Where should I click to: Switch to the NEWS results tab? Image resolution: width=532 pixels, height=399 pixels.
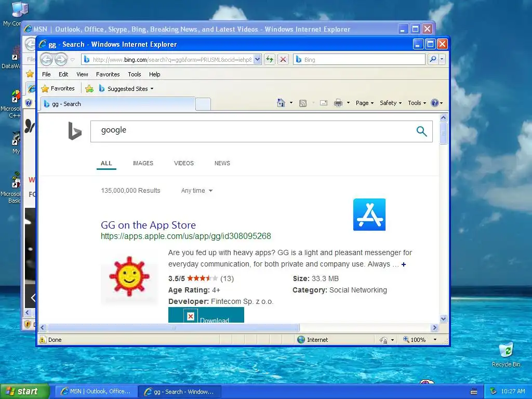click(x=222, y=163)
